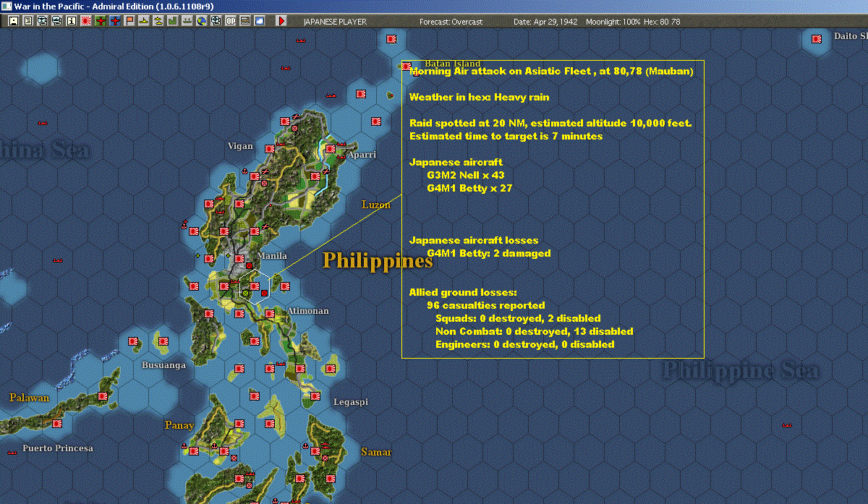
Task: Click 'G4M1 Betty: 2 damaged' line
Action: pos(489,253)
